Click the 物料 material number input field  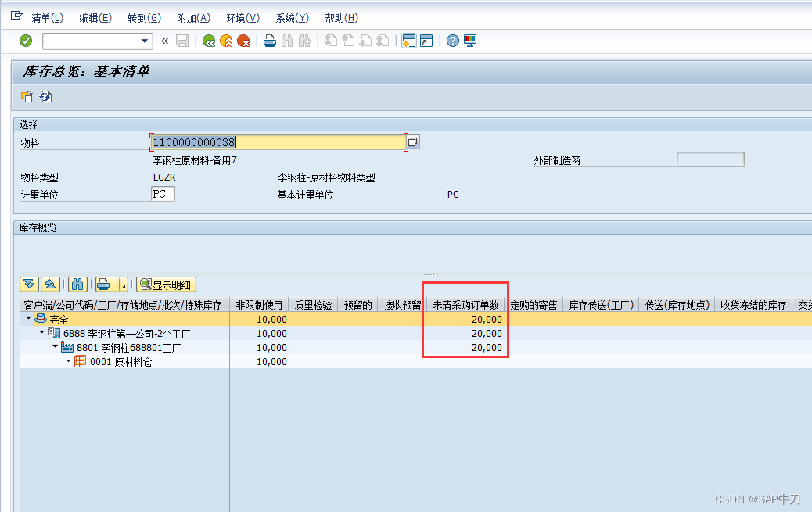coord(278,141)
